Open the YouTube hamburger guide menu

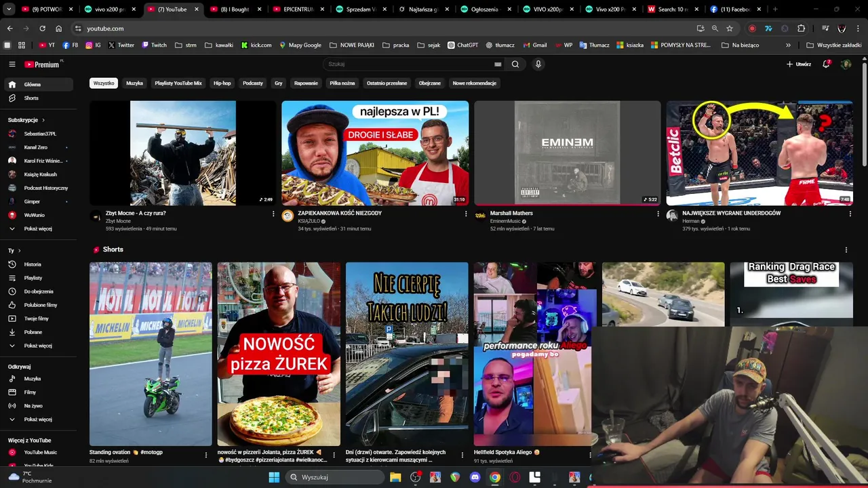point(12,64)
